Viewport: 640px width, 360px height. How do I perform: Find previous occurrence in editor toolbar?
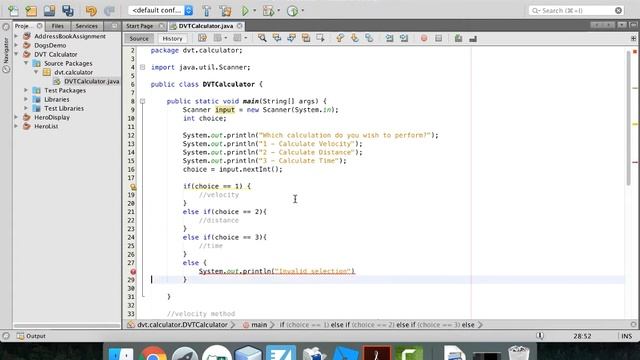point(277,38)
